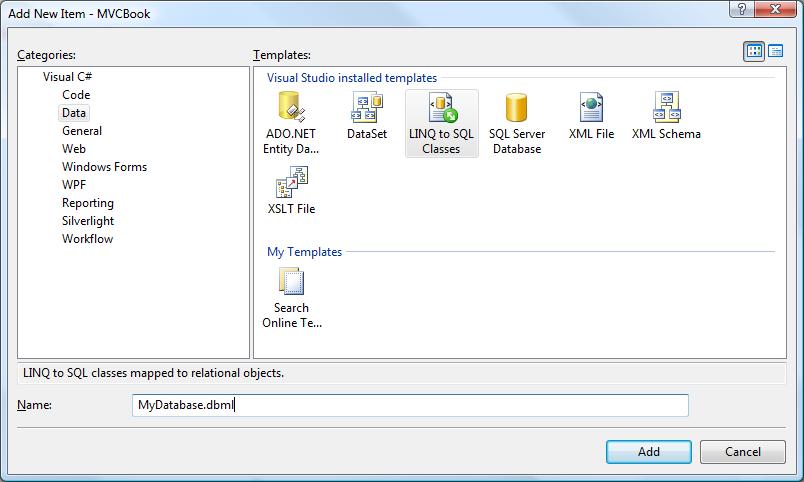Screen dimensions: 804x482
Task: Click the Name field containing MyDatabase.dbml
Action: [x=410, y=405]
